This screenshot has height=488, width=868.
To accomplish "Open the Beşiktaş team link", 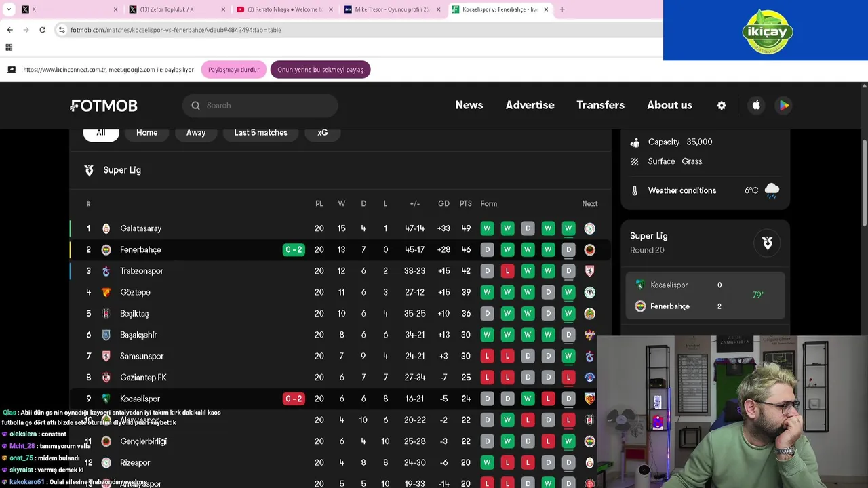I will point(134,314).
